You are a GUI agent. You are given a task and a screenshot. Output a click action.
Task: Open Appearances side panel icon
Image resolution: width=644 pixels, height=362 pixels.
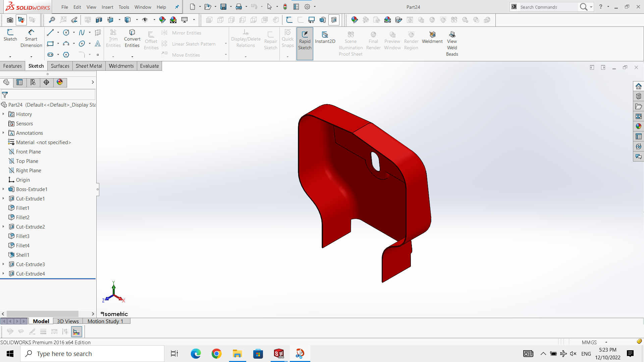638,126
